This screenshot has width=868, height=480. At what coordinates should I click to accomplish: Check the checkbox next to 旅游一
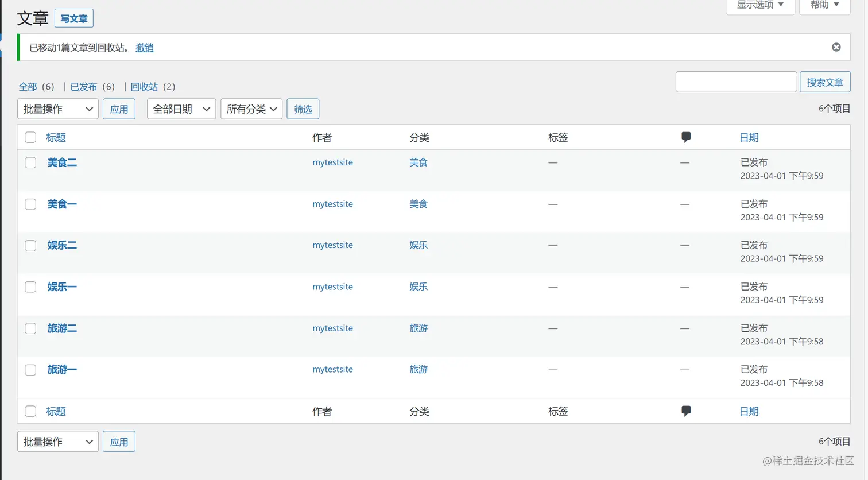click(30, 370)
